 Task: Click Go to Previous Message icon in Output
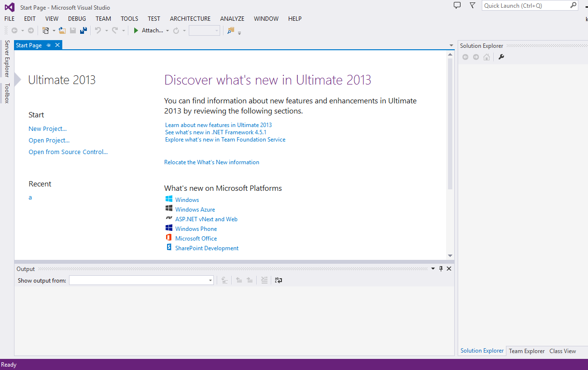click(239, 280)
